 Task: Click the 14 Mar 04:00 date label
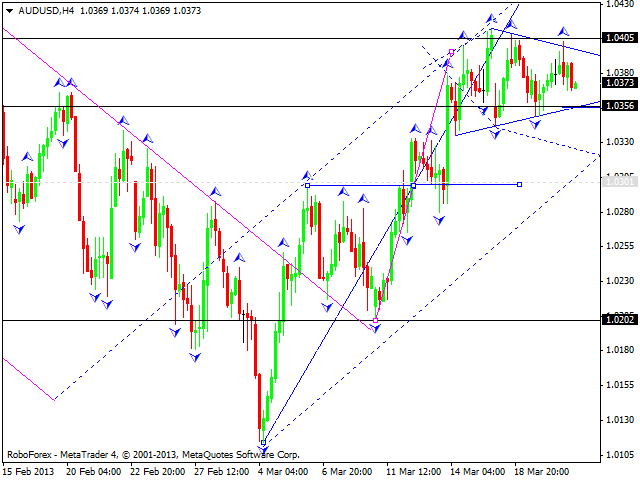(x=476, y=471)
